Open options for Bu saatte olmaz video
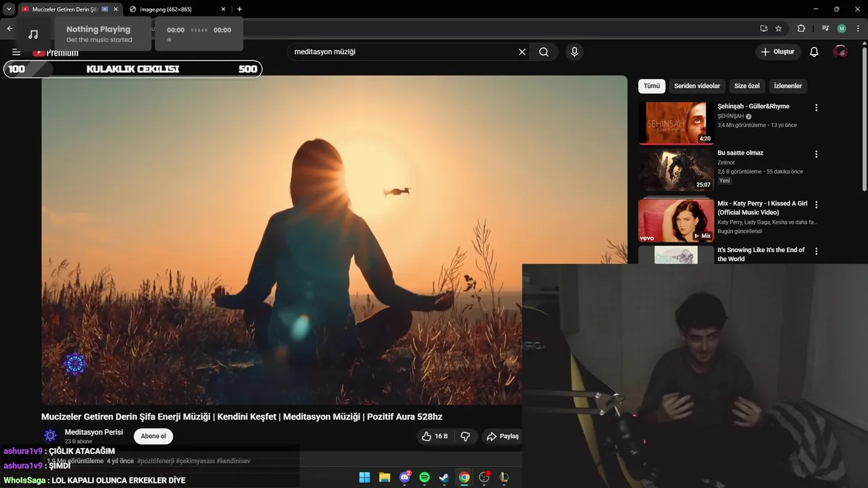Image resolution: width=868 pixels, height=488 pixels. (x=816, y=154)
